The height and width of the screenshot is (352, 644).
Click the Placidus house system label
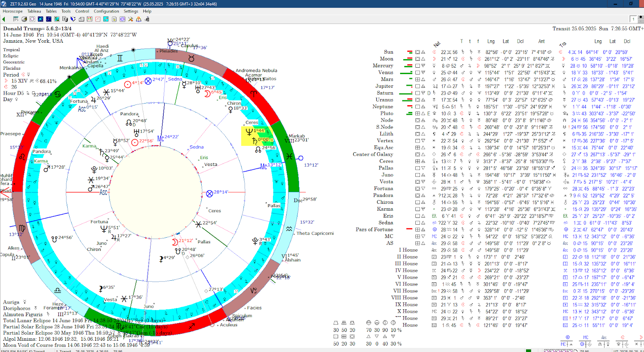[12, 68]
